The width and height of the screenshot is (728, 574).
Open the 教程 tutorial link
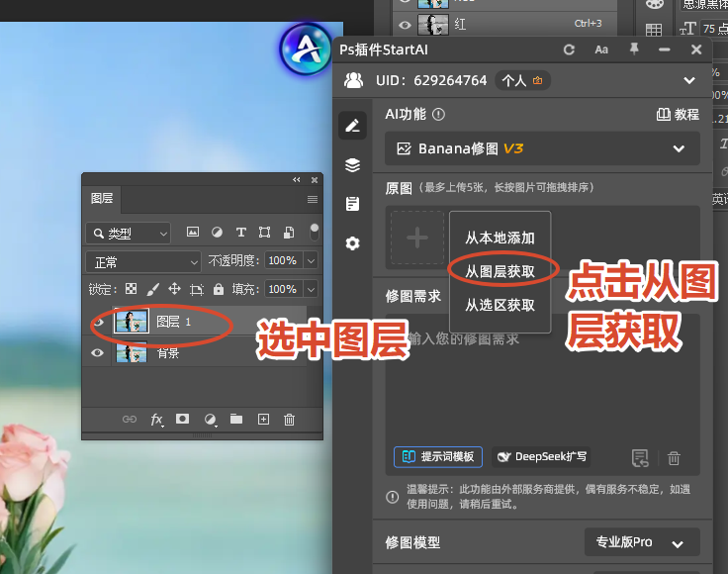(678, 114)
